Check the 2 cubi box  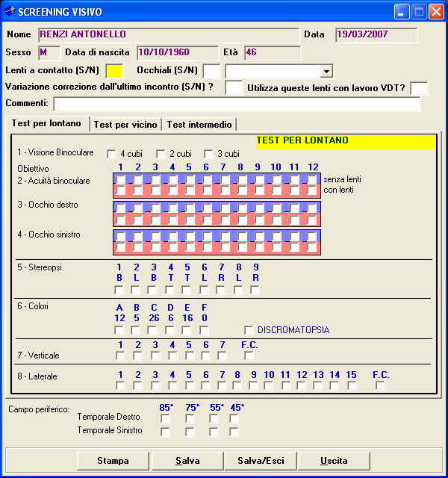point(161,154)
